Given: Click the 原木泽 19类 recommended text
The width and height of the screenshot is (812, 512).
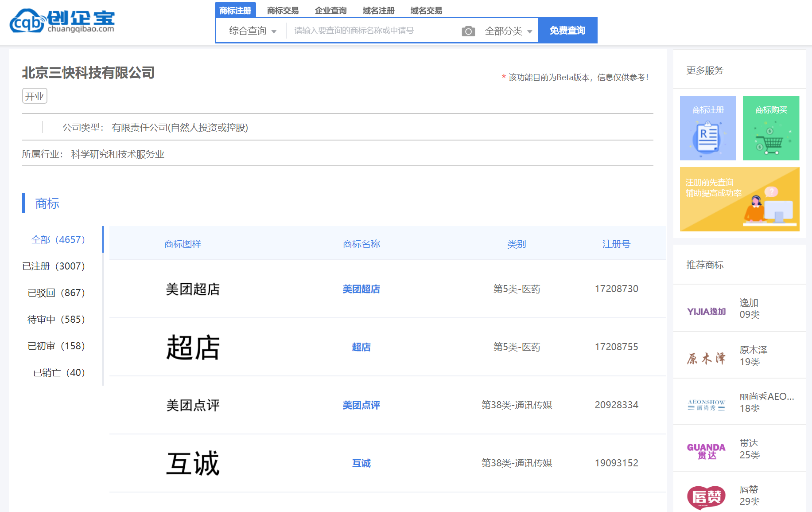Looking at the screenshot, I should point(754,356).
